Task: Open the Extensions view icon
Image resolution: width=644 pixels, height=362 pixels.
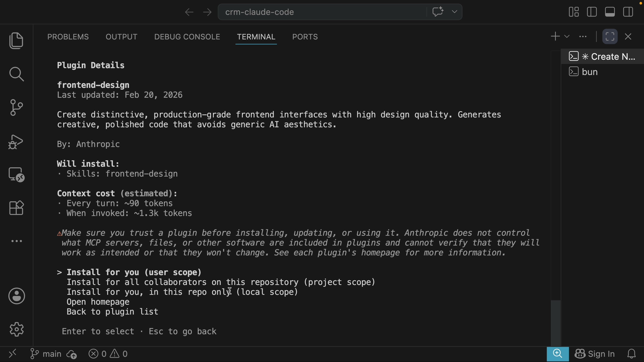Action: tap(17, 208)
